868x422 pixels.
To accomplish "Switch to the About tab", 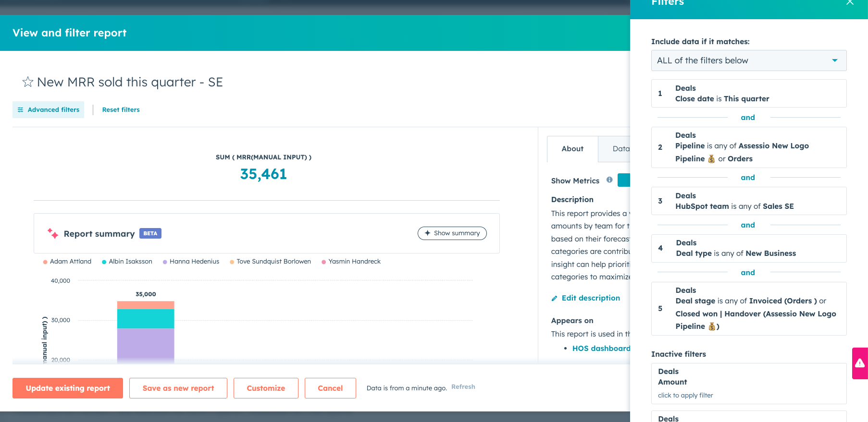I will (x=572, y=149).
